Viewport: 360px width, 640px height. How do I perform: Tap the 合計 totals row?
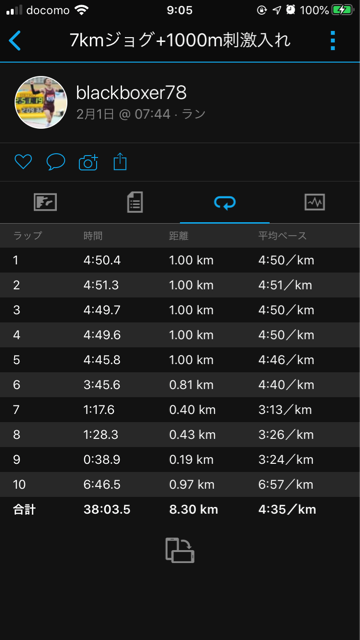click(180, 510)
